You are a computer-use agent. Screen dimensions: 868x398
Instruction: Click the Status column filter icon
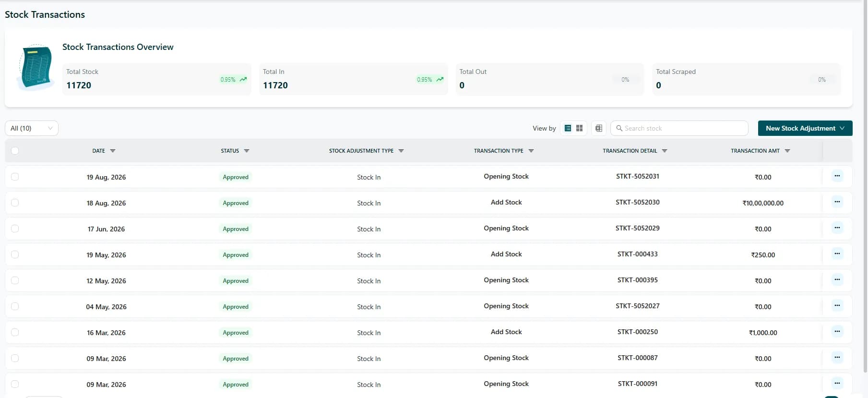tap(247, 151)
